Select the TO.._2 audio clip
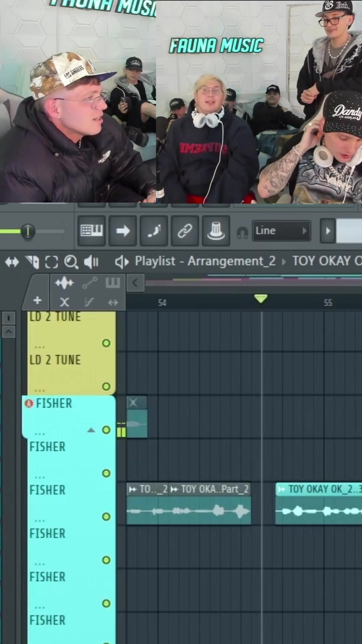 (x=147, y=503)
